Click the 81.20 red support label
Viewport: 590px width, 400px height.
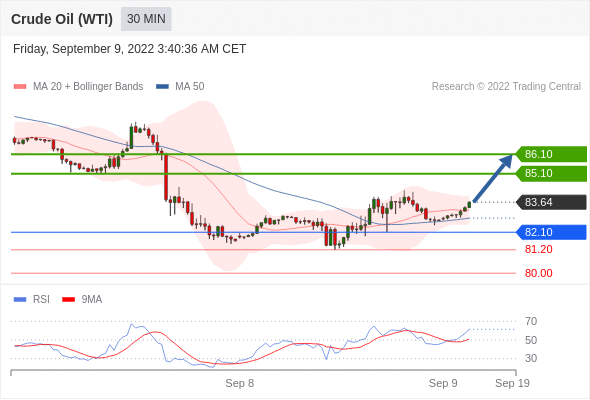tap(538, 249)
